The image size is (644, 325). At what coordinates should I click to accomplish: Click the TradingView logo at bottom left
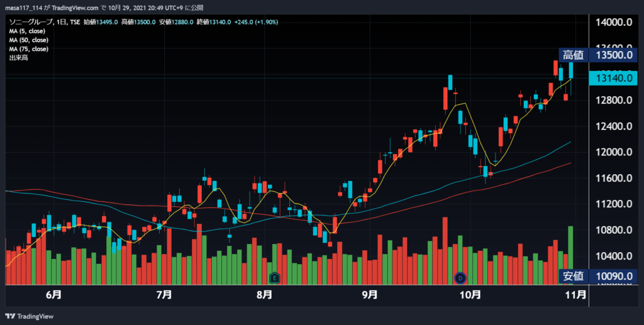(x=29, y=316)
